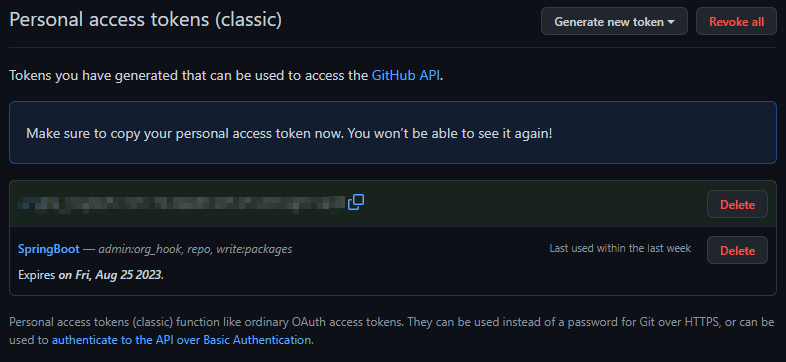
Task: Click the repo scope text
Action: pos(198,250)
